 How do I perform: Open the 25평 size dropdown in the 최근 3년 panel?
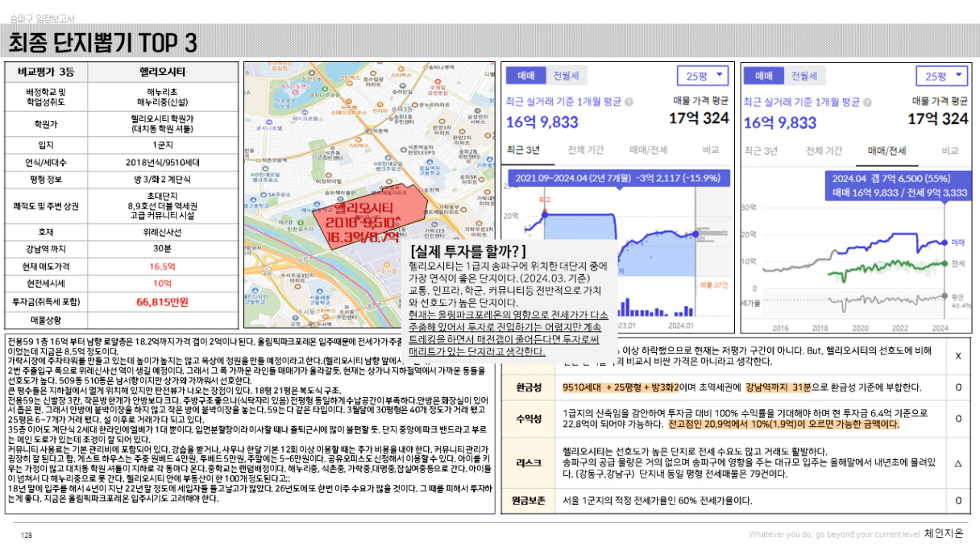coord(703,76)
